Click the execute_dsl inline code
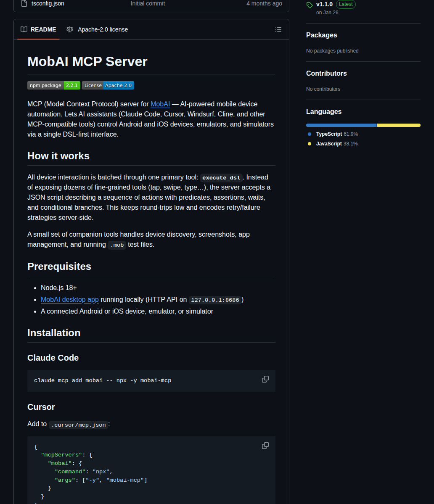 point(221,177)
